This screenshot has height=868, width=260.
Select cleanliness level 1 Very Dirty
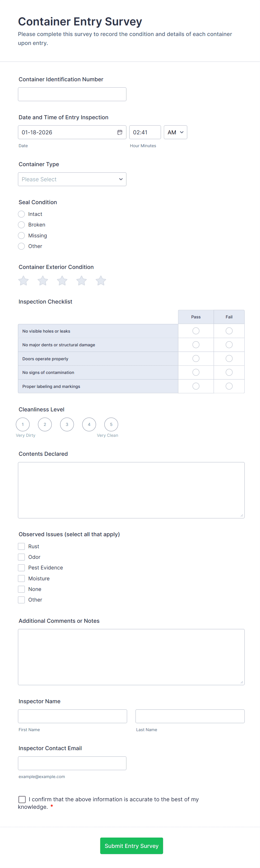[23, 424]
